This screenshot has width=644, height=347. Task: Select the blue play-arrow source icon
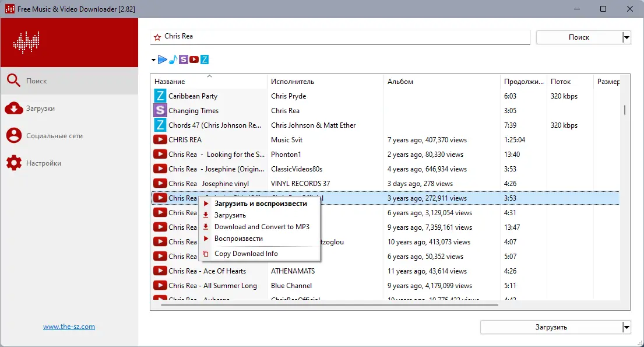pyautogui.click(x=163, y=59)
